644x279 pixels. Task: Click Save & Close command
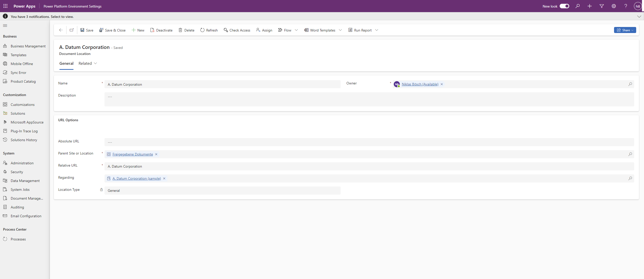click(x=112, y=30)
